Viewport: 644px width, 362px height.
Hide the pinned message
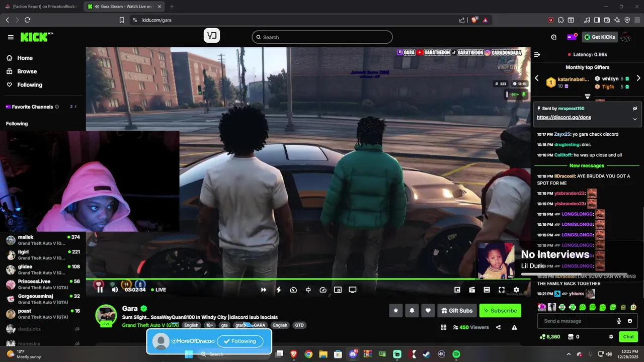pos(635,108)
